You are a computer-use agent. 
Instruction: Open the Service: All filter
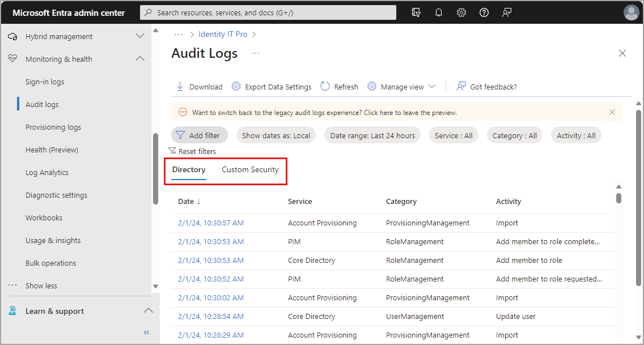click(x=454, y=135)
